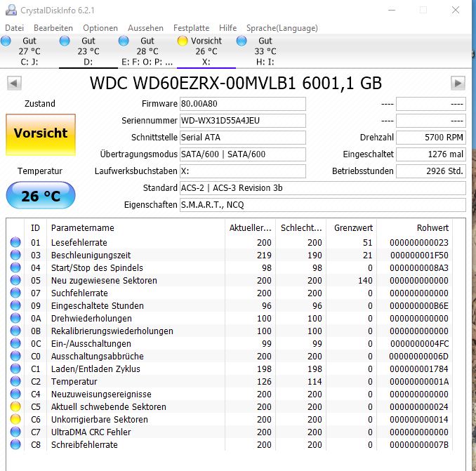Screen dimensions: 476x471
Task: Select the X: Vorsicht disk tab
Action: [x=206, y=51]
